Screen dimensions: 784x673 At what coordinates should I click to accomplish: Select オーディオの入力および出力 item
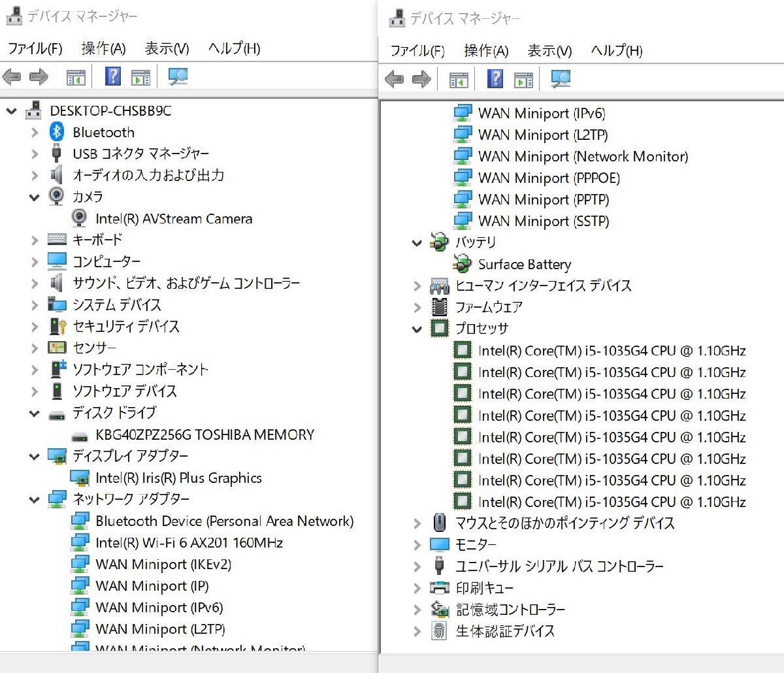tap(148, 175)
